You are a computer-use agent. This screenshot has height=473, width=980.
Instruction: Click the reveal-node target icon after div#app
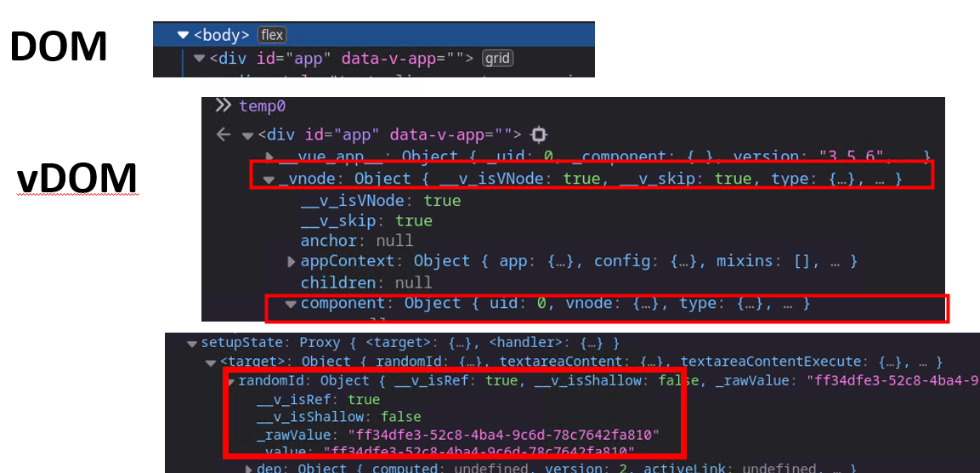click(538, 134)
